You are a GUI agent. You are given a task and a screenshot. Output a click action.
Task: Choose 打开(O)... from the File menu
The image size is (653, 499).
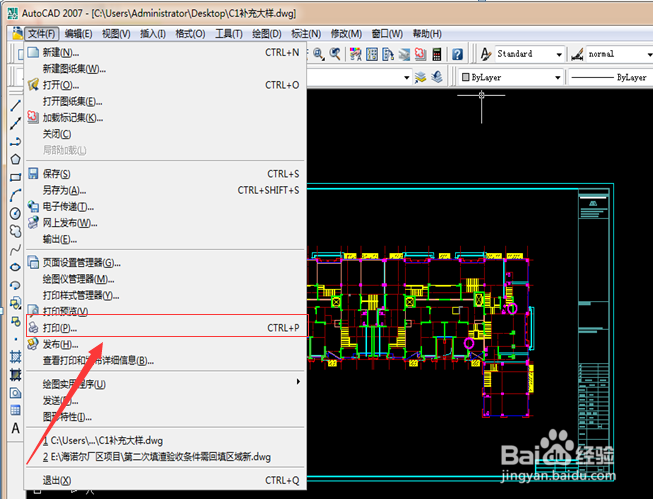(166, 85)
